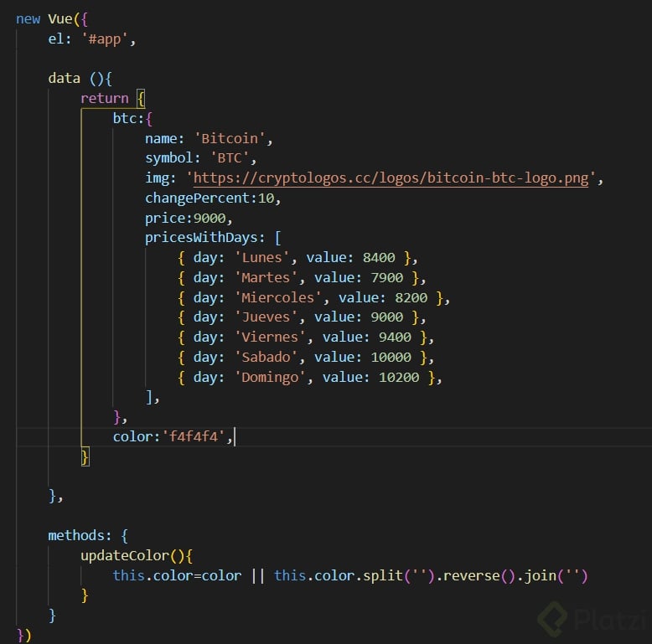Click the 'new' keyword on first line
The height and width of the screenshot is (644, 652).
click(x=28, y=19)
